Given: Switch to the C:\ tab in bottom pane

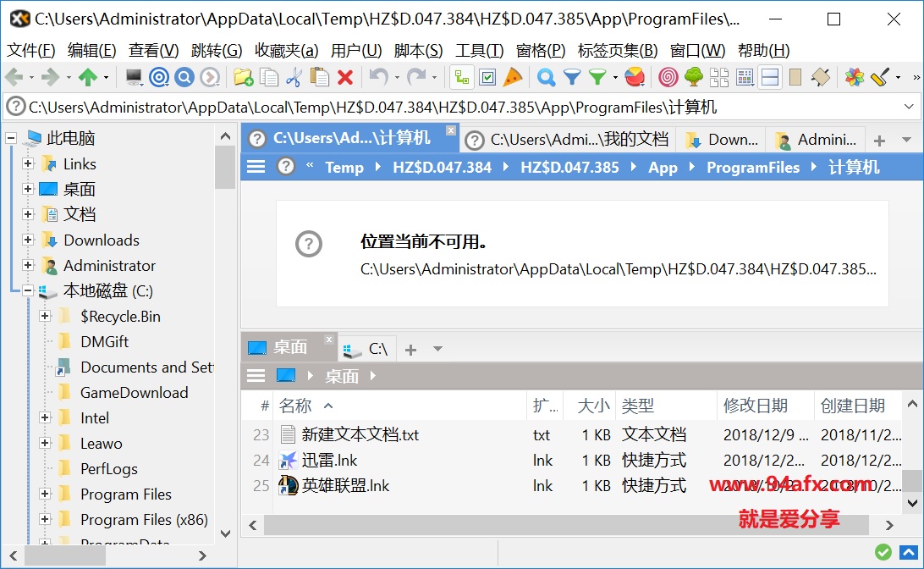Looking at the screenshot, I should [366, 349].
